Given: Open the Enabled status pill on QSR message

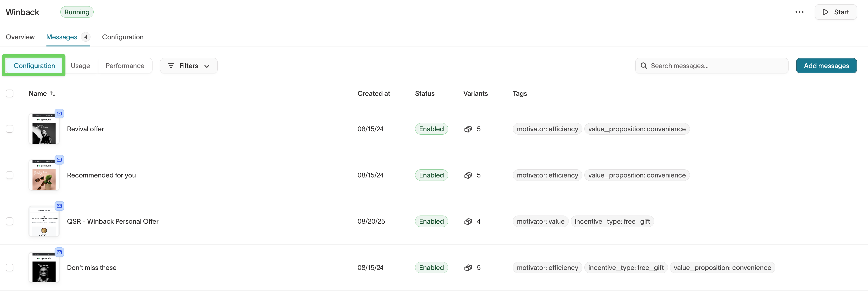Looking at the screenshot, I should (431, 221).
